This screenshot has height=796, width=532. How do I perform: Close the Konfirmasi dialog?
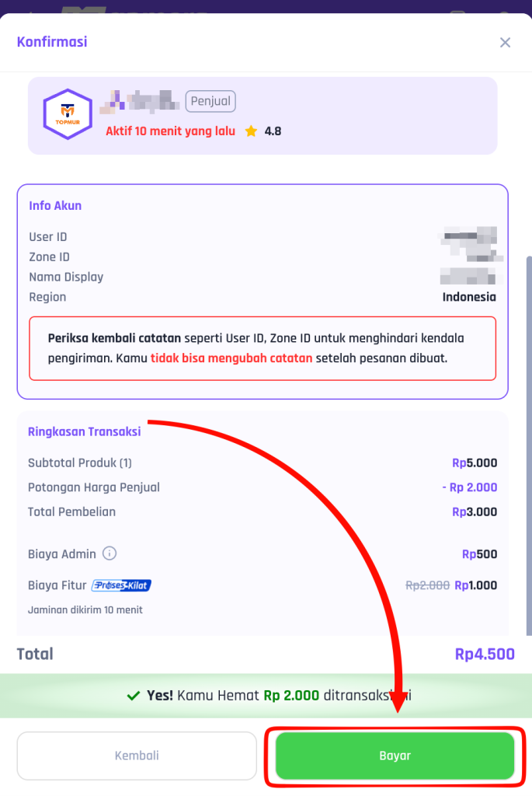click(505, 43)
